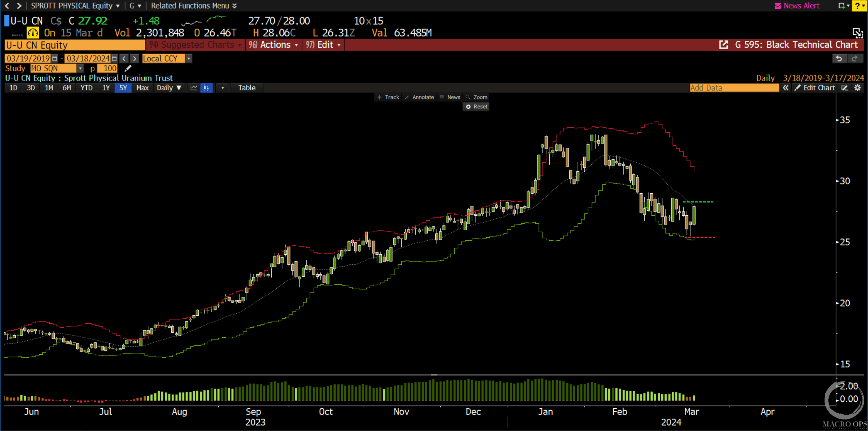Select the 1Y range tab

tap(106, 88)
